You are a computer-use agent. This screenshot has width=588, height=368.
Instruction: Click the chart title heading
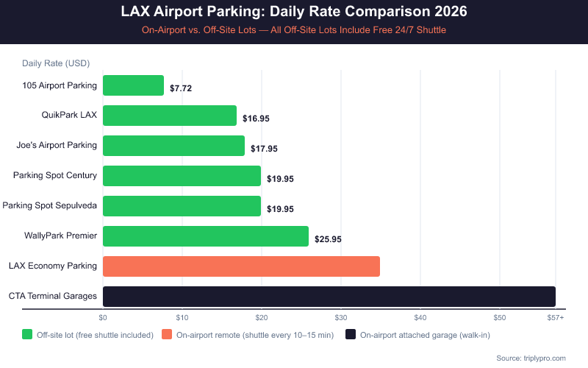pyautogui.click(x=294, y=13)
